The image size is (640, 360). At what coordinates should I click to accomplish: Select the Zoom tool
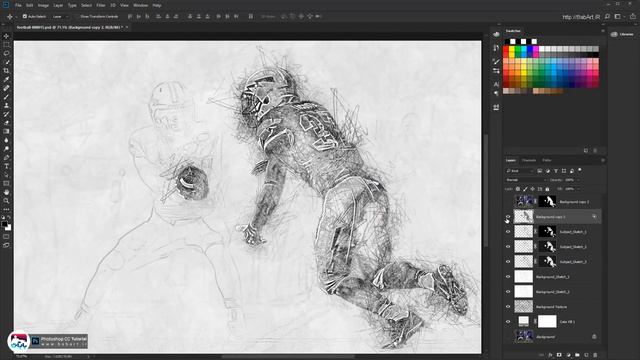tap(6, 200)
